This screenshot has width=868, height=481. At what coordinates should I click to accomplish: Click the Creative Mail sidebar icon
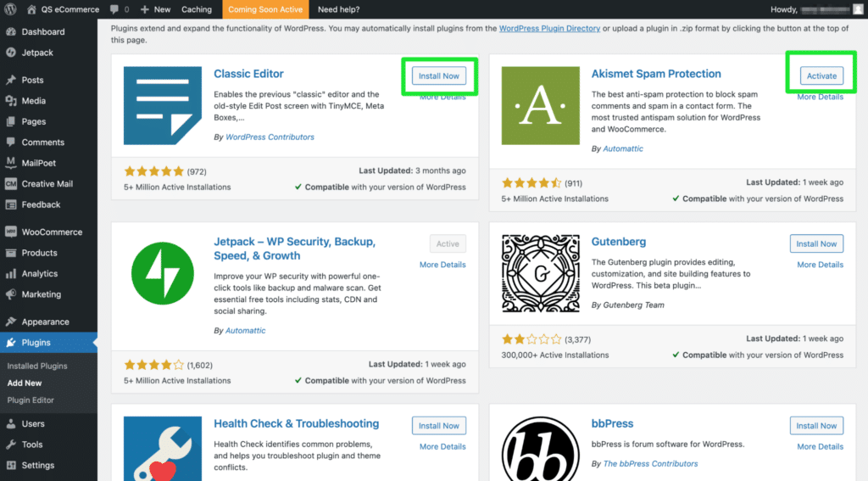pos(11,183)
